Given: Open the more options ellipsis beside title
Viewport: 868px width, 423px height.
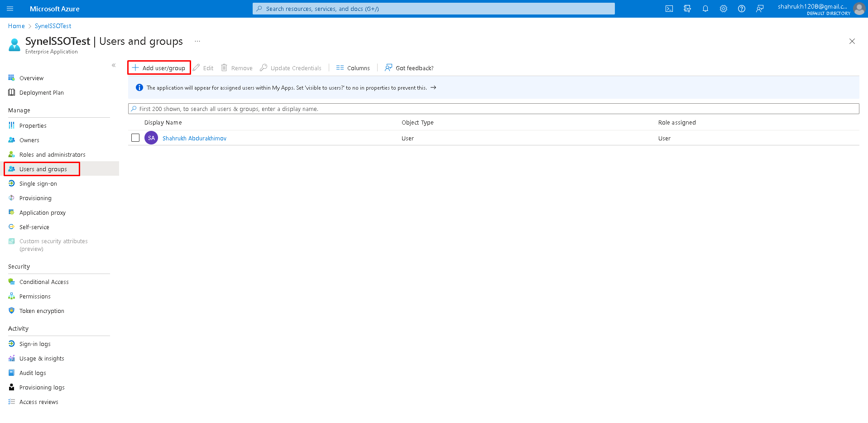Looking at the screenshot, I should [x=197, y=41].
